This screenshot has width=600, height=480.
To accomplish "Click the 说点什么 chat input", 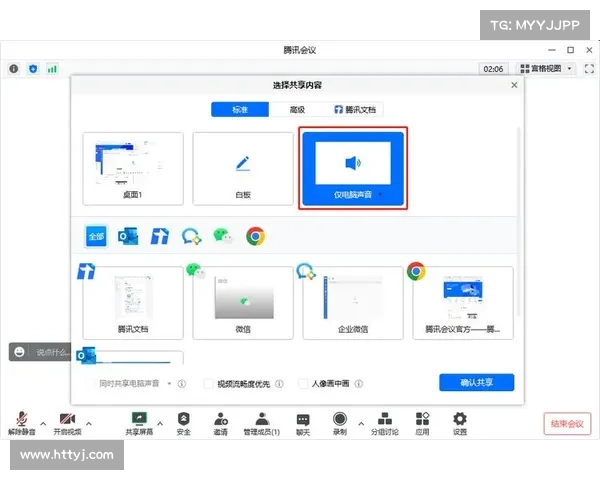I will point(53,352).
